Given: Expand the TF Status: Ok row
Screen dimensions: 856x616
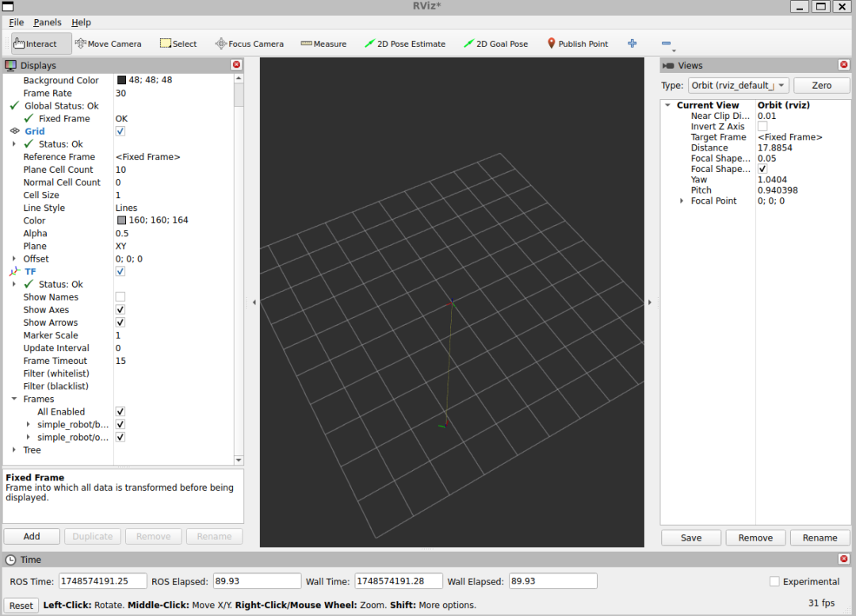Looking at the screenshot, I should 14,284.
